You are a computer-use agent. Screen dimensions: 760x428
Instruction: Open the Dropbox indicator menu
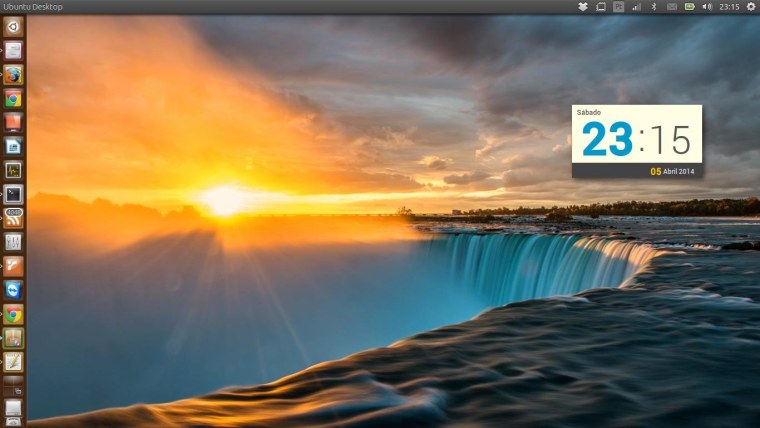tap(583, 7)
